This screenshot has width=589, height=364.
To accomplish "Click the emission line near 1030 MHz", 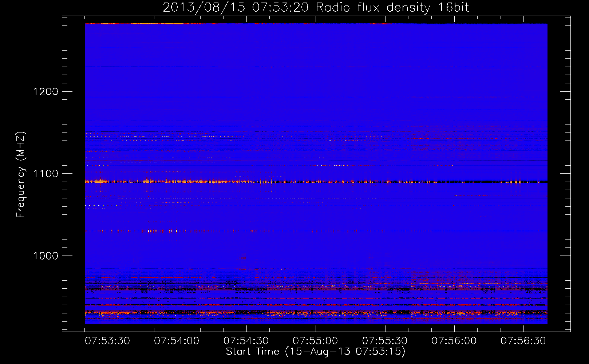I will (316, 231).
